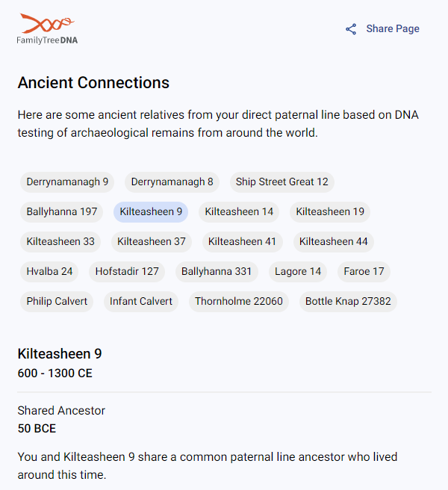Pick the Ballyhanna 197 ancient relative
Image resolution: width=448 pixels, height=490 pixels.
(61, 212)
